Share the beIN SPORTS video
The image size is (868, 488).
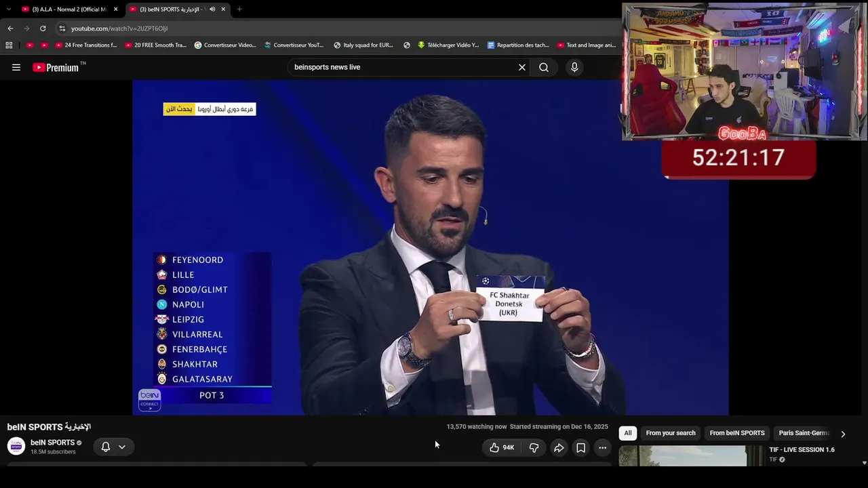(559, 447)
